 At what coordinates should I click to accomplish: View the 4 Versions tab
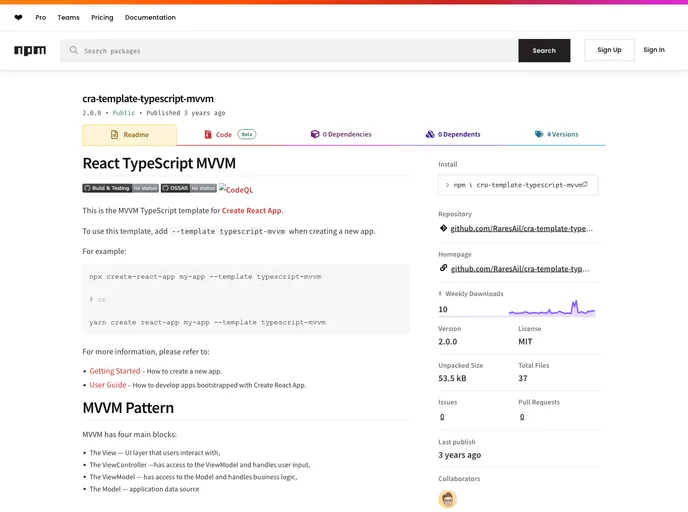click(x=556, y=134)
